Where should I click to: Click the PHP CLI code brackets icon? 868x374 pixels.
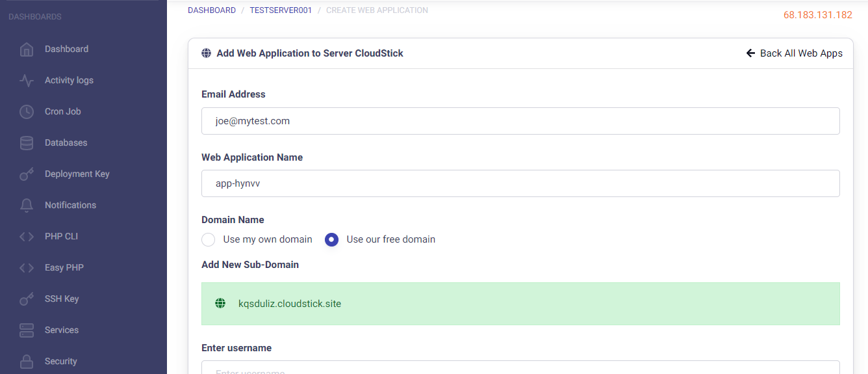27,237
